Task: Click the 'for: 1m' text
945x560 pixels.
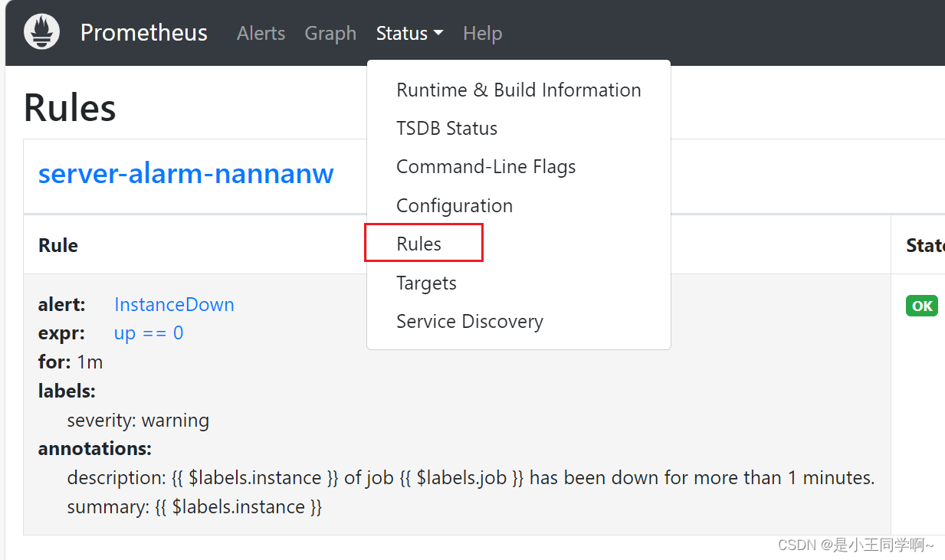Action: (x=71, y=362)
